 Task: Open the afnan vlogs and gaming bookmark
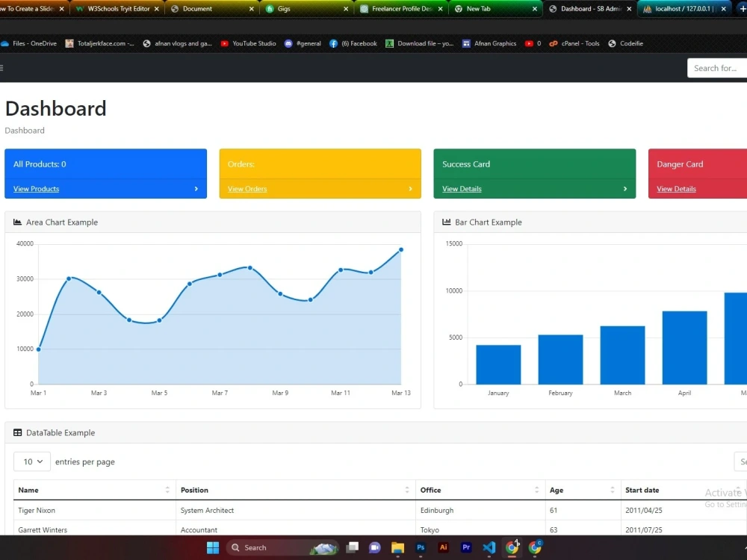tap(177, 43)
